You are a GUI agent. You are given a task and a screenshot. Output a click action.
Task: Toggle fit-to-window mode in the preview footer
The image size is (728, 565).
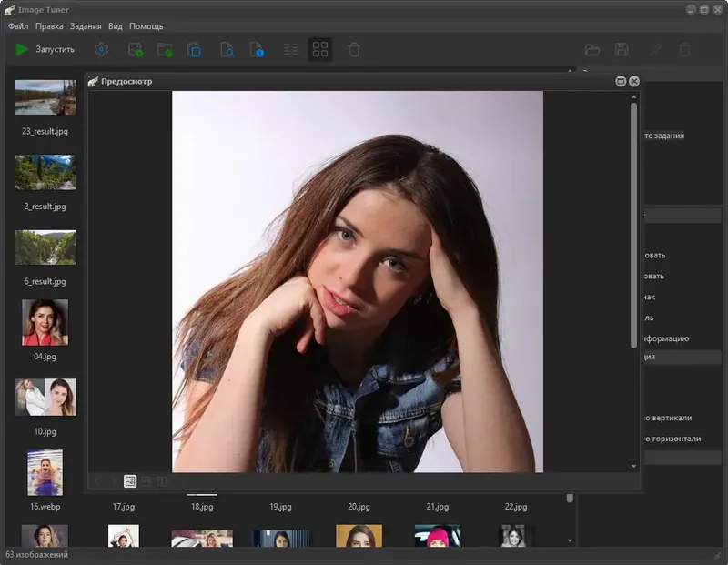(130, 481)
